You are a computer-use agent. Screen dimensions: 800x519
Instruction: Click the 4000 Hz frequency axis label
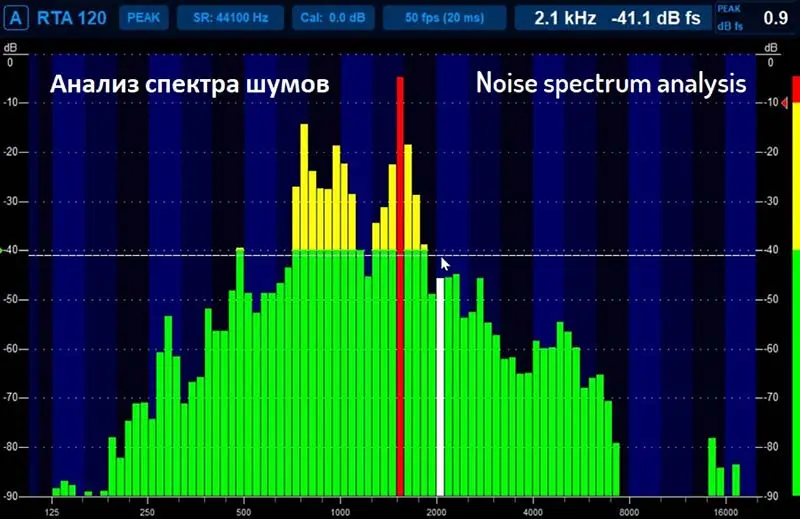pos(533,512)
